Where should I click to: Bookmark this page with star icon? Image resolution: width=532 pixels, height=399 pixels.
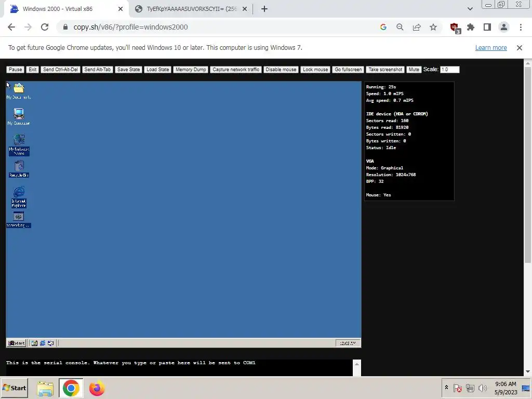point(433,27)
